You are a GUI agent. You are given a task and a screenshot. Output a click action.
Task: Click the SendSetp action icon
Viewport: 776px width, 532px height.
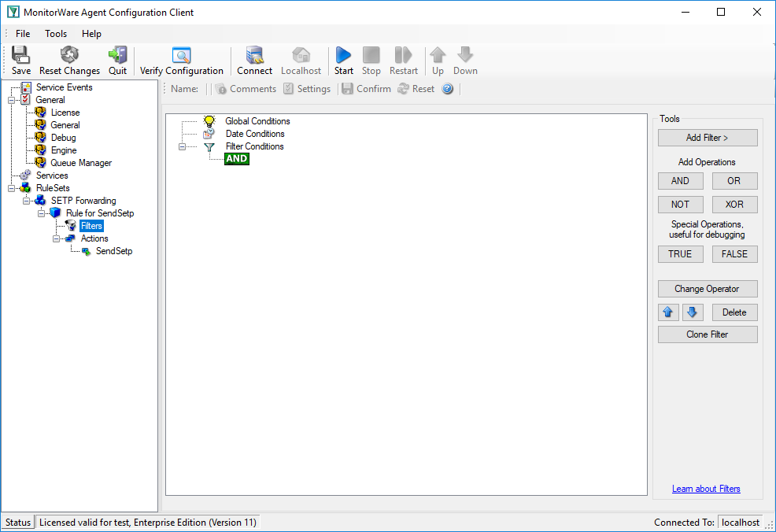coord(86,251)
